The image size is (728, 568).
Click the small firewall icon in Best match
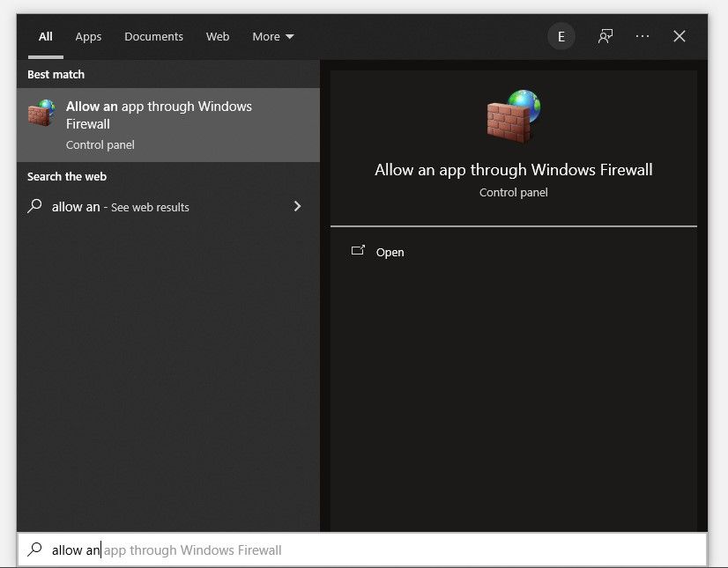click(x=41, y=113)
